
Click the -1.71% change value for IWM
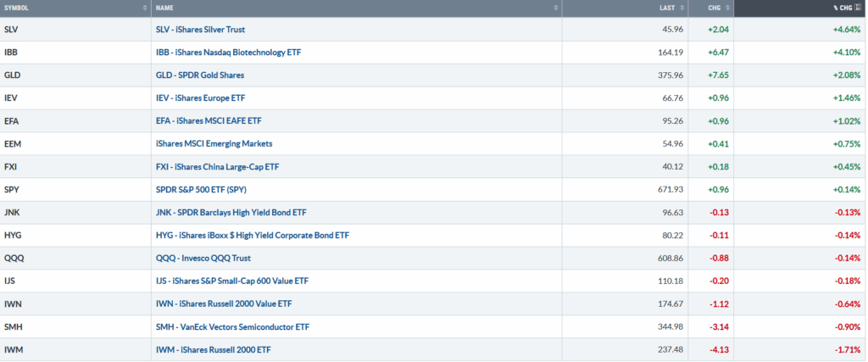click(x=846, y=349)
